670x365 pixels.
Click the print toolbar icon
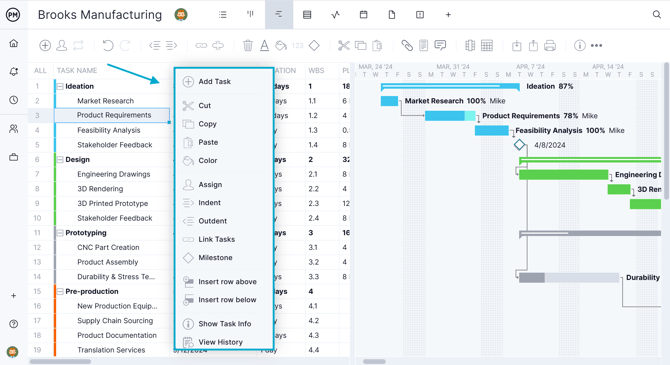pos(550,45)
